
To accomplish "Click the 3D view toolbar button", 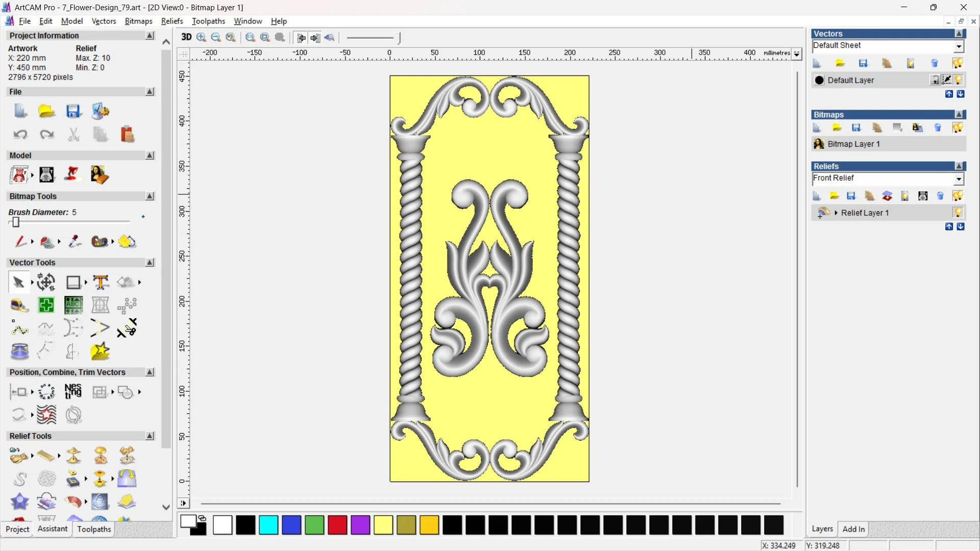I will point(186,37).
